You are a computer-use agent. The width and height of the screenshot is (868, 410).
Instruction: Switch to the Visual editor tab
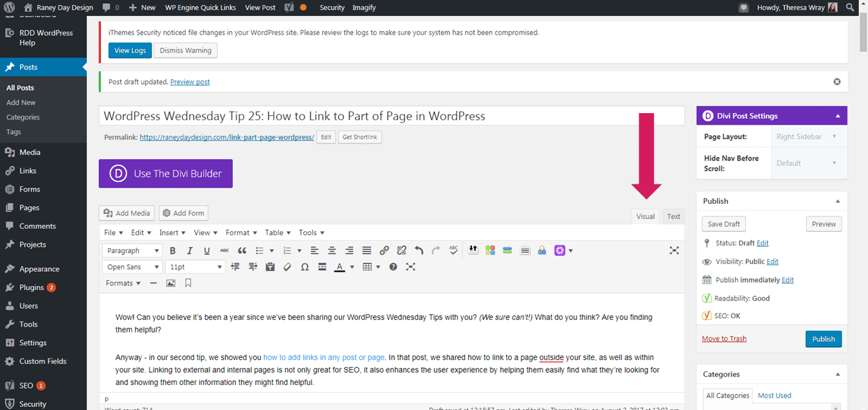646,217
